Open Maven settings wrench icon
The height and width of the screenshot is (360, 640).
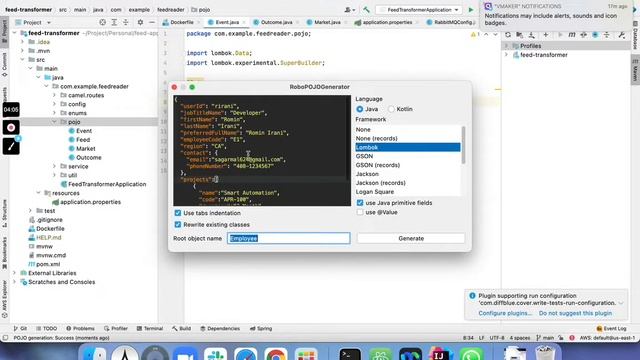(622, 35)
